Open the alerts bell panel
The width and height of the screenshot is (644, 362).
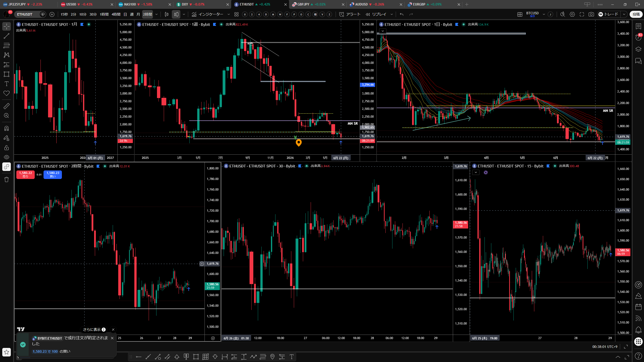(638, 330)
